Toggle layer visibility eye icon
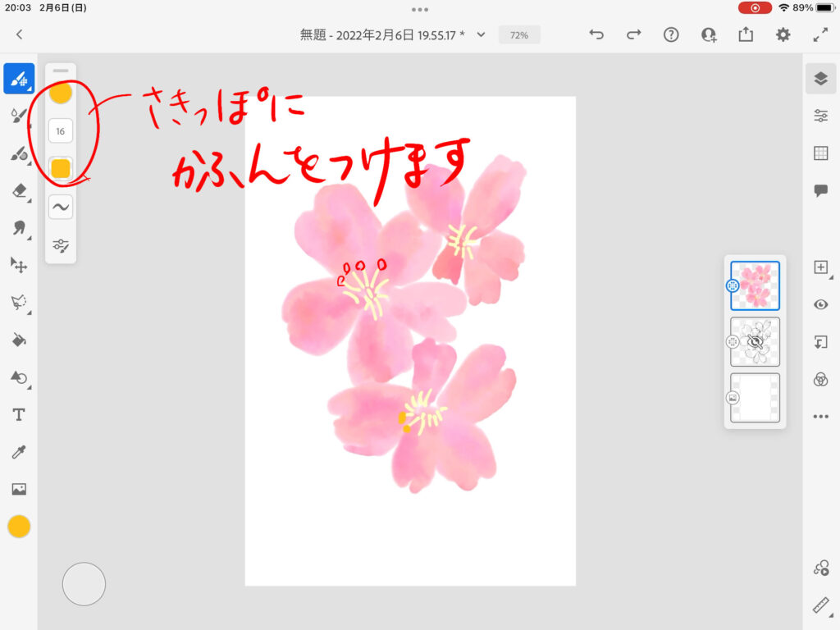The height and width of the screenshot is (630, 840). 820,304
